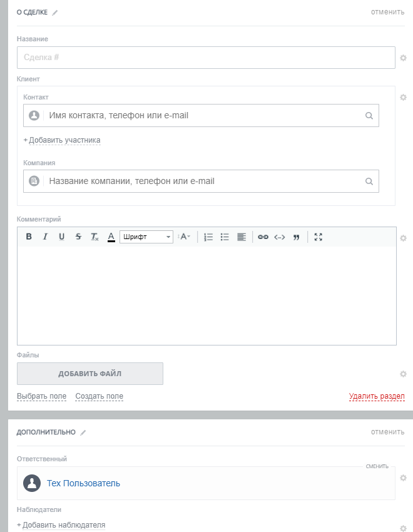
Task: Pick the text color swatch
Action: pyautogui.click(x=111, y=237)
